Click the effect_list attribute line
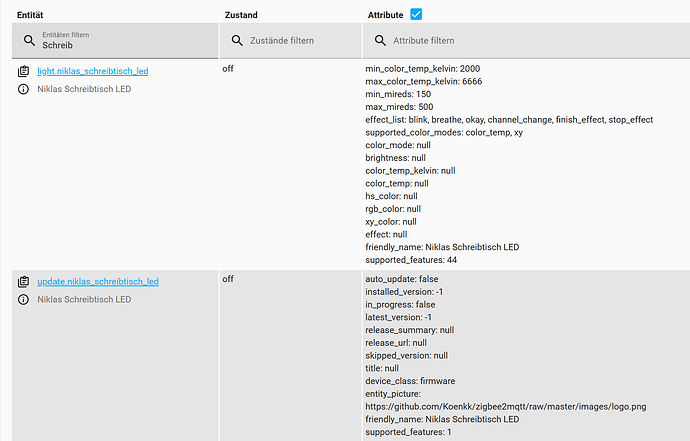Viewport: 690px width, 441px height. [509, 120]
